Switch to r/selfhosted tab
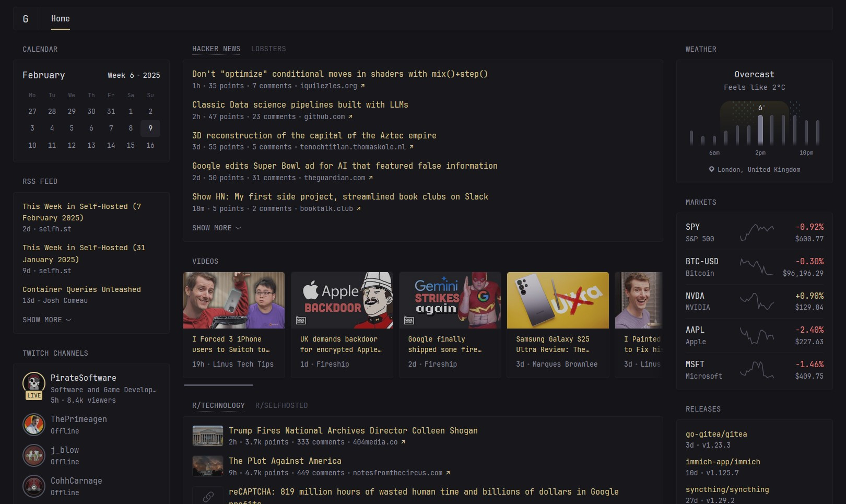846x504 pixels. point(281,405)
